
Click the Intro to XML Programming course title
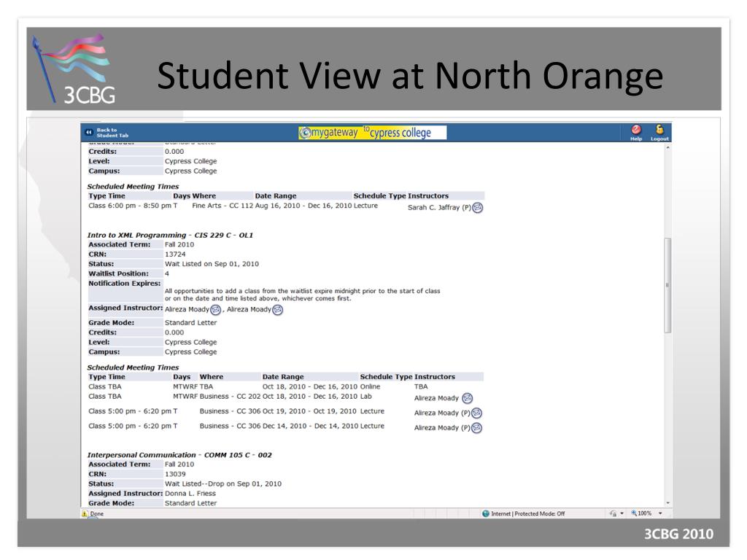click(x=170, y=236)
